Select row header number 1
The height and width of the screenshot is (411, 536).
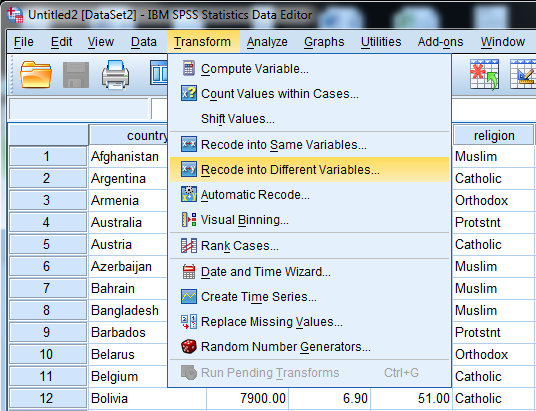click(48, 156)
